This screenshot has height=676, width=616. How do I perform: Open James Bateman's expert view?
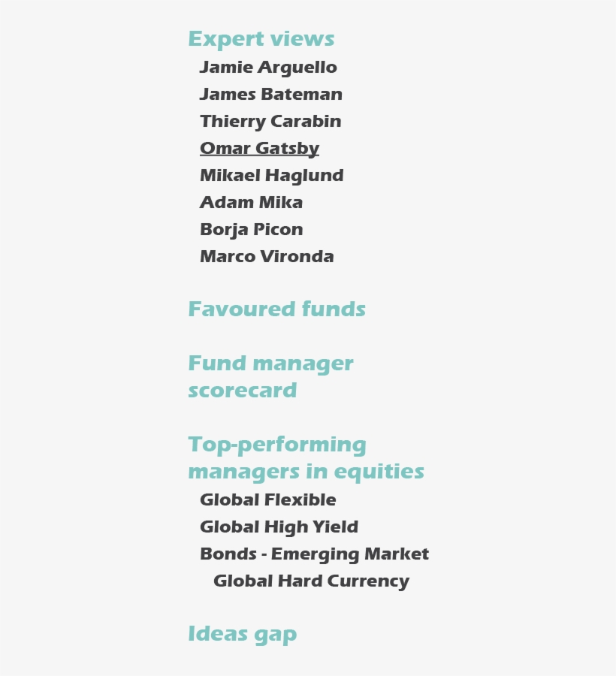tap(271, 95)
